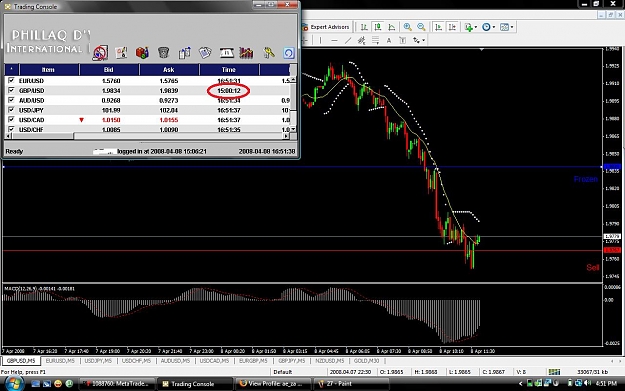Screen dimensions: 625x391
Task: Click the Zoom In magnifier icon
Action: pos(407,27)
